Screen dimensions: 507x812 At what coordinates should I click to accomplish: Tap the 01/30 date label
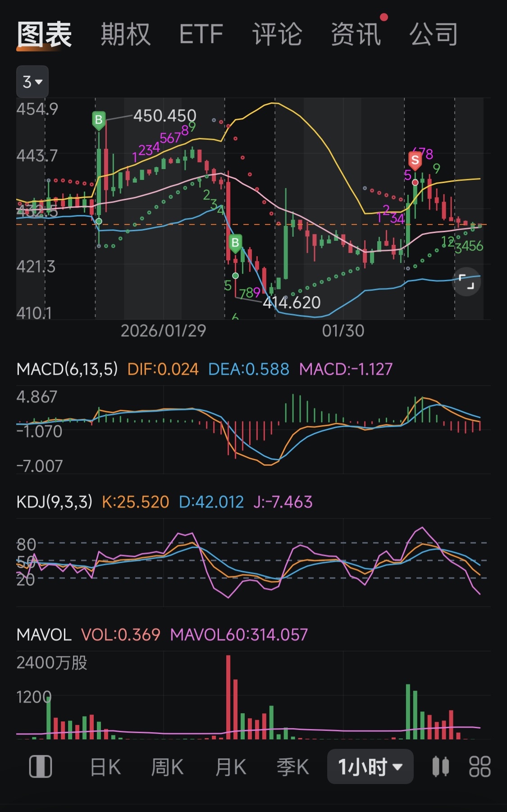pyautogui.click(x=343, y=331)
